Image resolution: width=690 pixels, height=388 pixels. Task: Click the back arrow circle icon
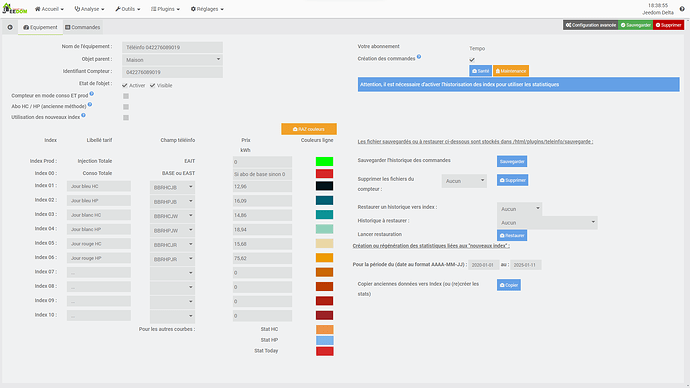[10, 27]
